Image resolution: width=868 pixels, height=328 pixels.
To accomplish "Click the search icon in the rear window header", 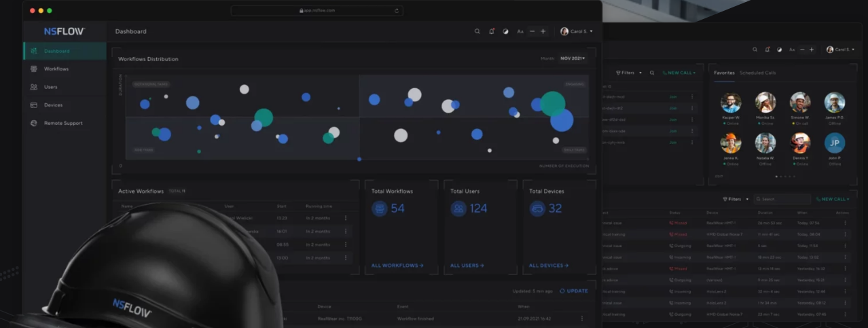I will (755, 50).
